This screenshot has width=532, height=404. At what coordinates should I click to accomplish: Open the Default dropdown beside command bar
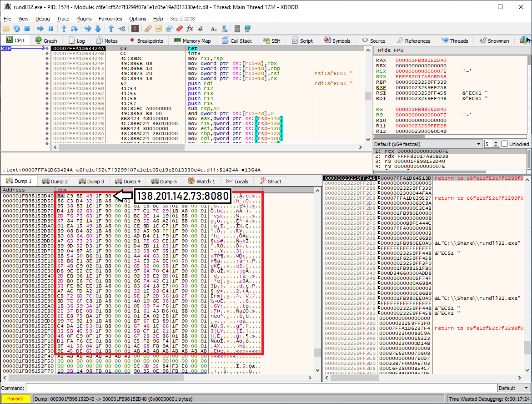(x=512, y=388)
